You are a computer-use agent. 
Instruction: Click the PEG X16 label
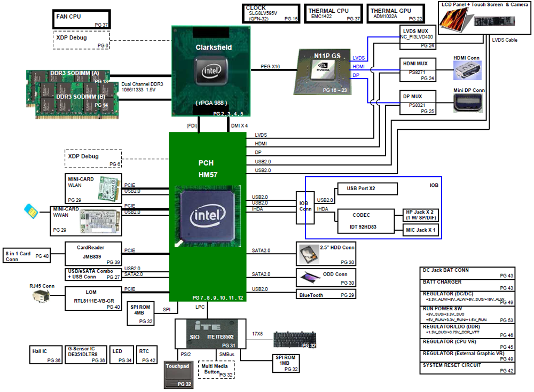coord(270,66)
